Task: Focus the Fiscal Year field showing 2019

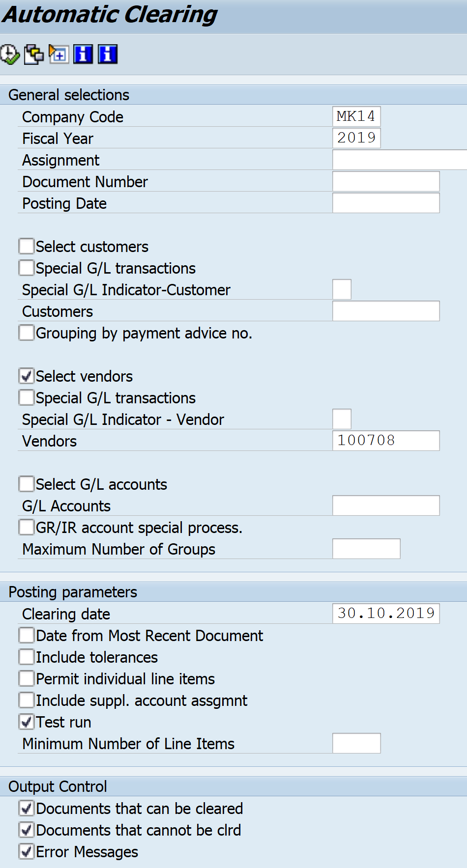Action: tap(356, 138)
